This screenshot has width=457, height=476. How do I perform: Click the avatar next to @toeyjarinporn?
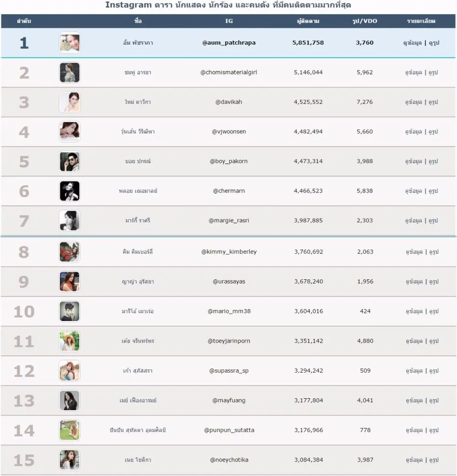click(69, 341)
